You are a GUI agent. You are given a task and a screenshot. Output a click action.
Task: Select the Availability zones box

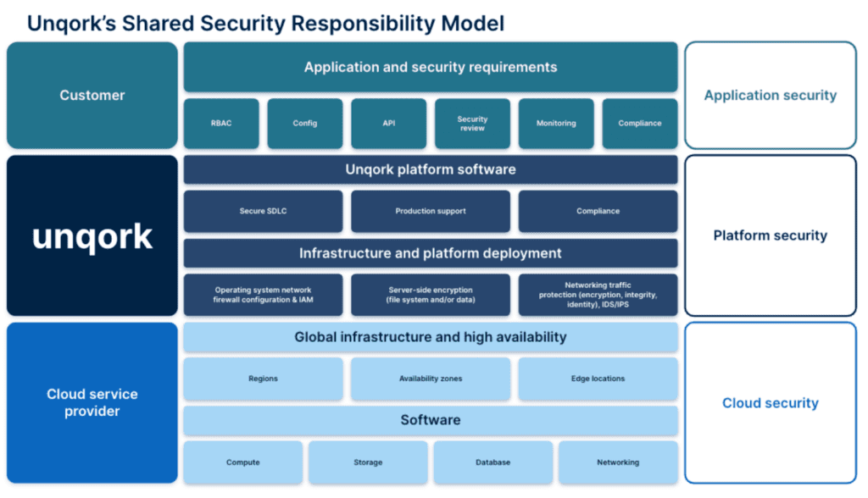[431, 379]
